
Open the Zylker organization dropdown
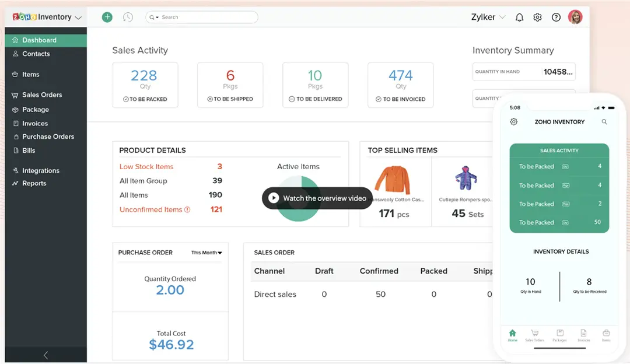click(488, 17)
